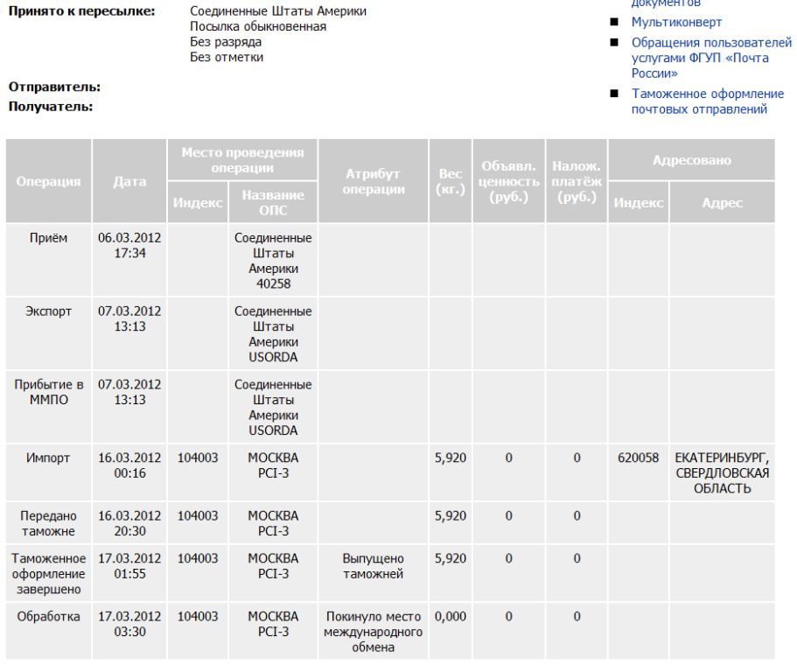This screenshot has width=797, height=672.
Task: Follow Таможенное оформление почтовых отправлений link
Action: (708, 101)
